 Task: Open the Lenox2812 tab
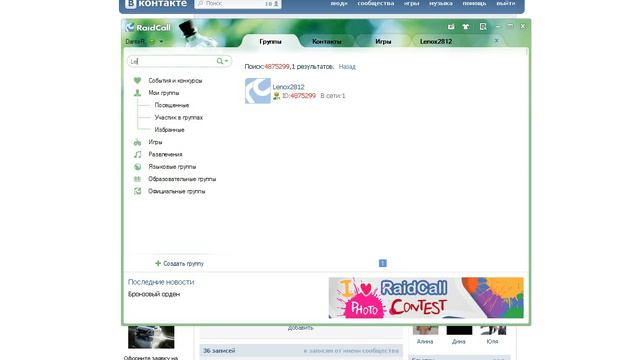click(x=436, y=41)
